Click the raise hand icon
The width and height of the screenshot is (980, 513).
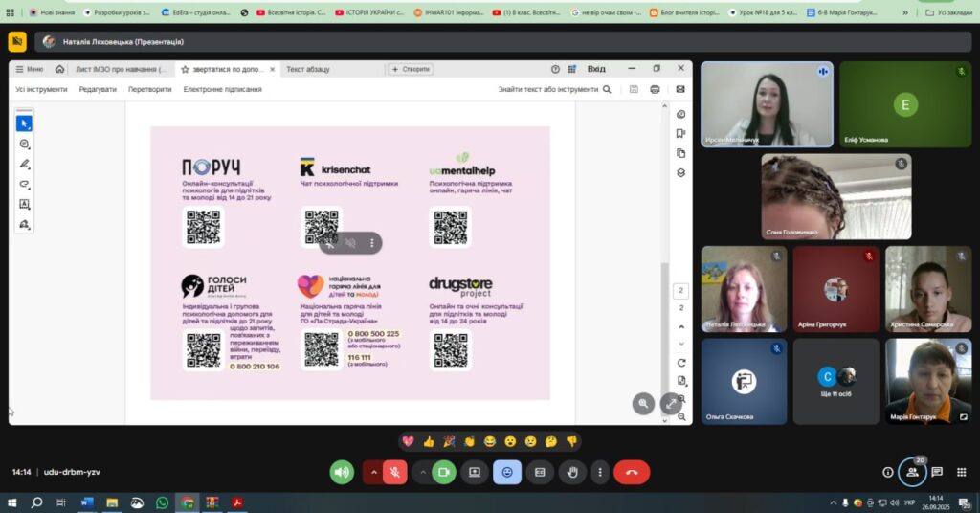[x=572, y=472]
